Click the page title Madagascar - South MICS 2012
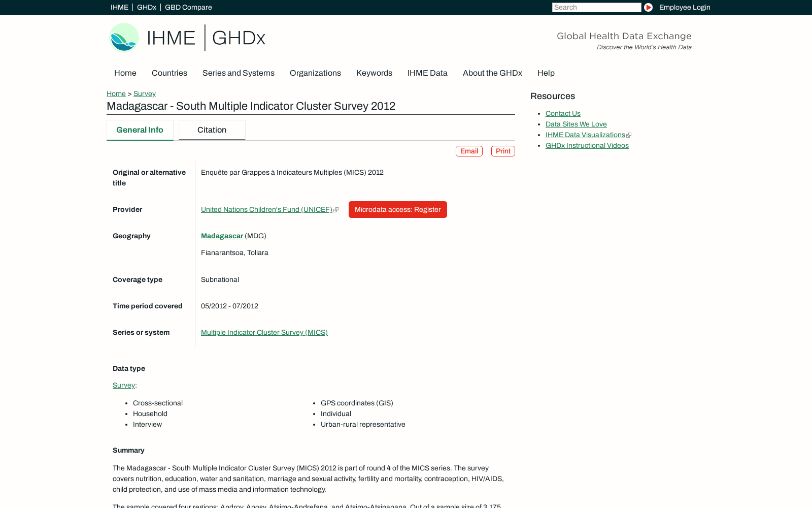This screenshot has width=812, height=508. coord(251,106)
